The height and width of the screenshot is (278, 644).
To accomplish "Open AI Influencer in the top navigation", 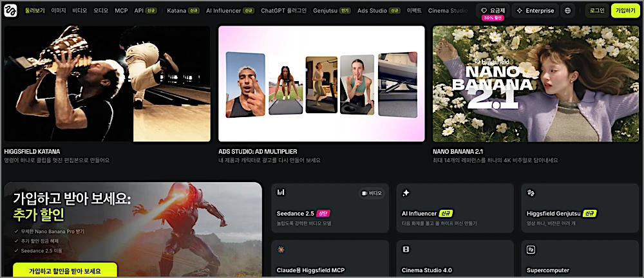I will (231, 11).
